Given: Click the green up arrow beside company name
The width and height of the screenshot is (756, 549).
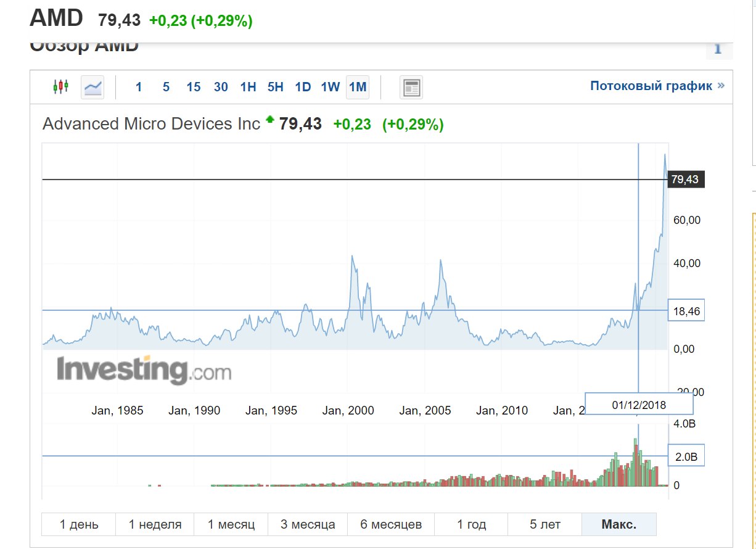Looking at the screenshot, I should coord(269,120).
